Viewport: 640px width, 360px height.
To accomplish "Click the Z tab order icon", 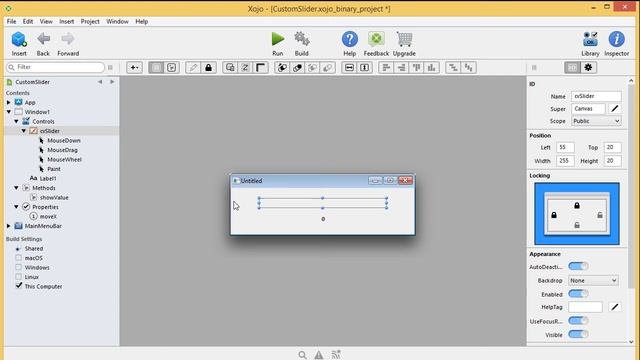I will (x=245, y=68).
